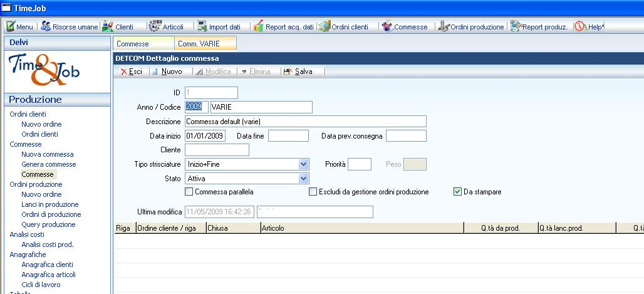
Task: Click the Time&Job logo
Action: click(44, 70)
